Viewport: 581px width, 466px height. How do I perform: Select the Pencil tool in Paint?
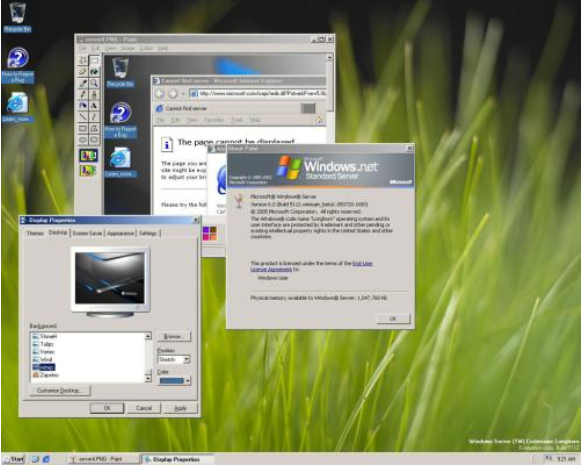[x=83, y=94]
